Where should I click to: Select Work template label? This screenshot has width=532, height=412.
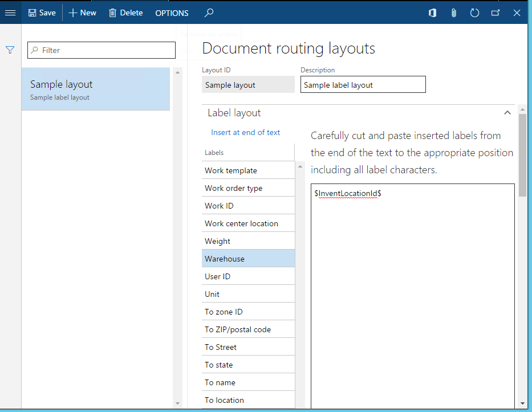click(x=248, y=170)
